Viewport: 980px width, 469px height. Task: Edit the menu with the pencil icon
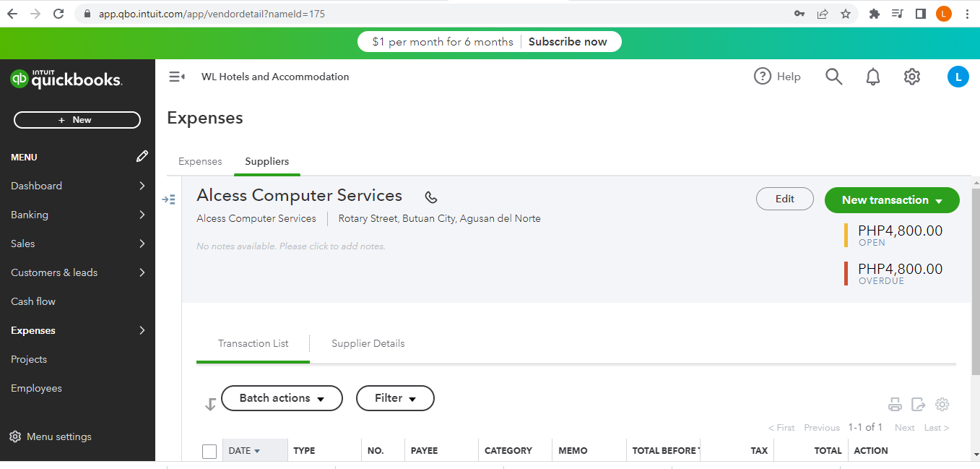(142, 156)
